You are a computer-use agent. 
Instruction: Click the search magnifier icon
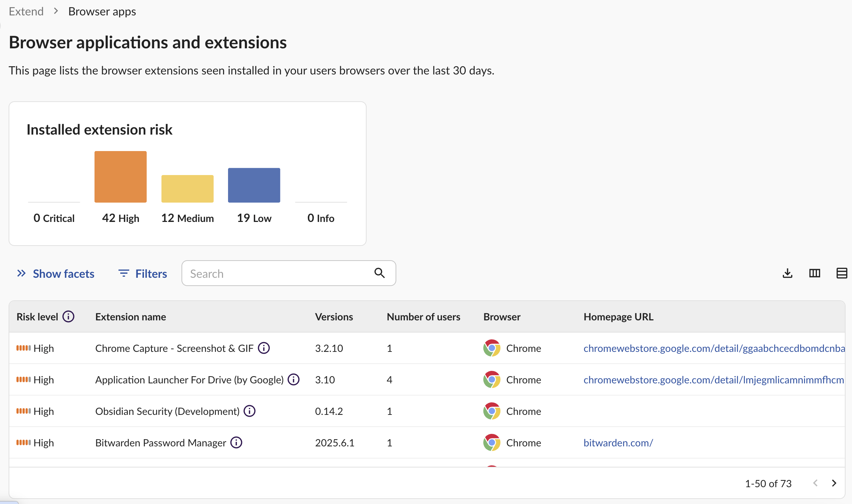tap(379, 273)
